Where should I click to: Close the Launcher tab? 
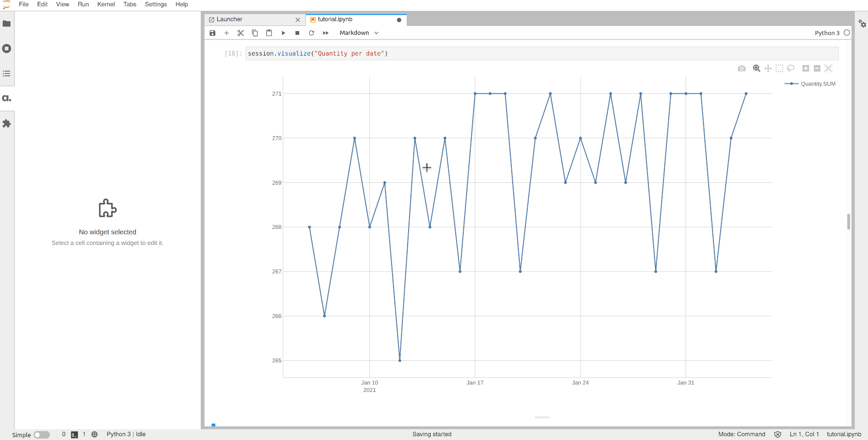pyautogui.click(x=298, y=20)
